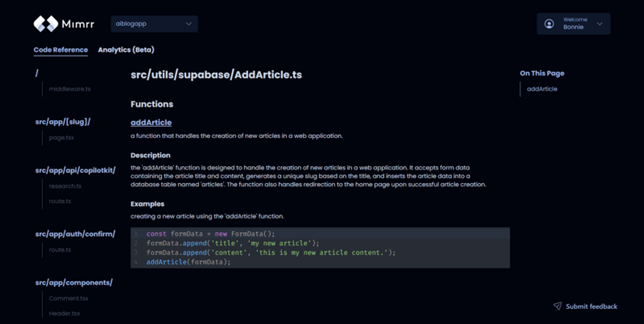Image resolution: width=644 pixels, height=324 pixels.
Task: Click code line 'addArticle(formData);'
Action: click(x=188, y=262)
